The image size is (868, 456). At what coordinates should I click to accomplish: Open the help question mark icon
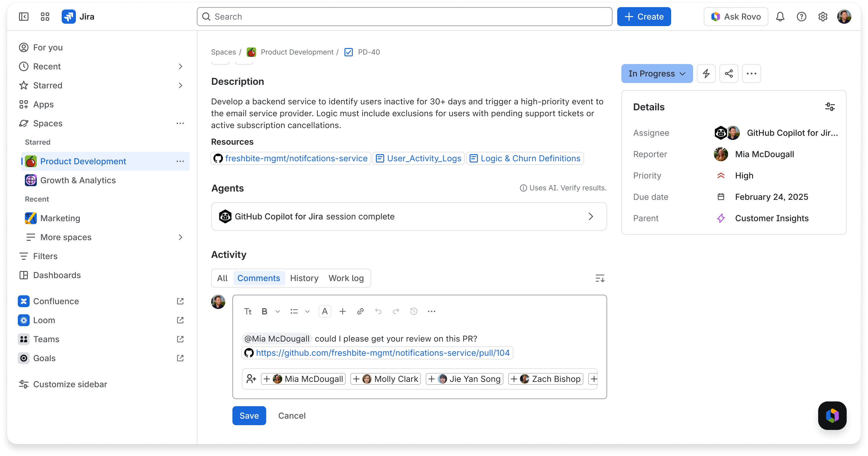pos(801,17)
